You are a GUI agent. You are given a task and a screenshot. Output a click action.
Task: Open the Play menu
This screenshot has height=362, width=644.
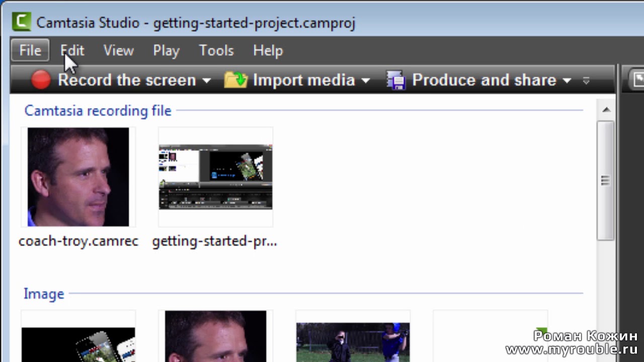pyautogui.click(x=166, y=50)
